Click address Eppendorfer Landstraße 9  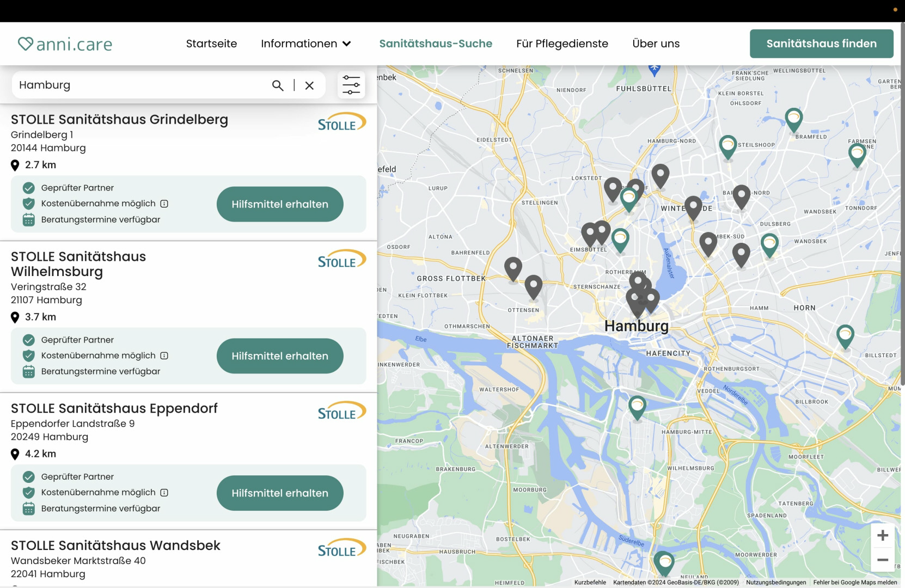(x=72, y=424)
